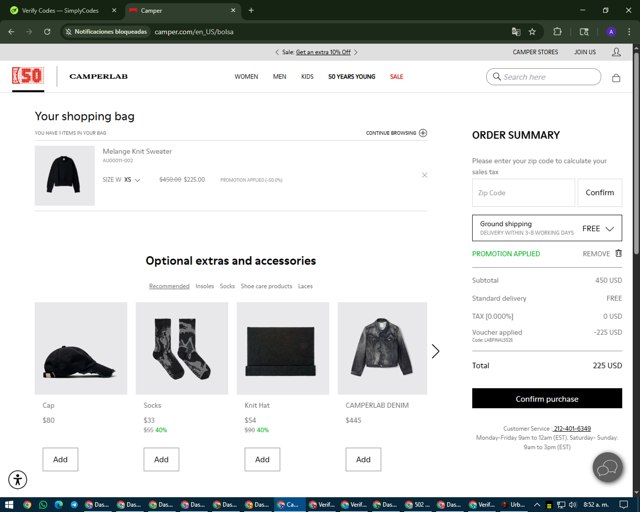Open the KIDS menu

(x=307, y=76)
